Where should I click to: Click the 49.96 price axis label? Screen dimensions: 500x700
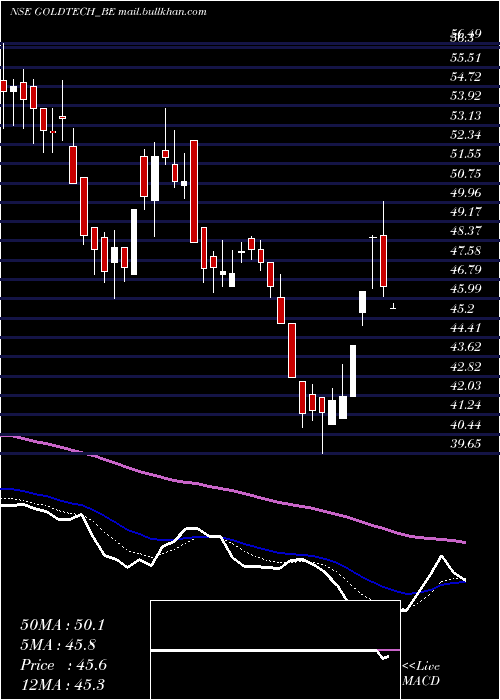tap(466, 193)
